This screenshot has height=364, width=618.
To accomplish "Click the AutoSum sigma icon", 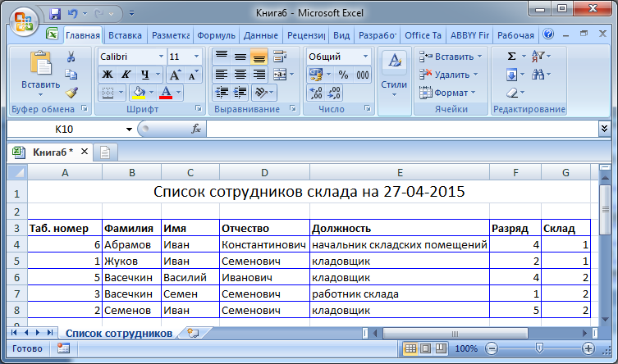I will tap(511, 57).
